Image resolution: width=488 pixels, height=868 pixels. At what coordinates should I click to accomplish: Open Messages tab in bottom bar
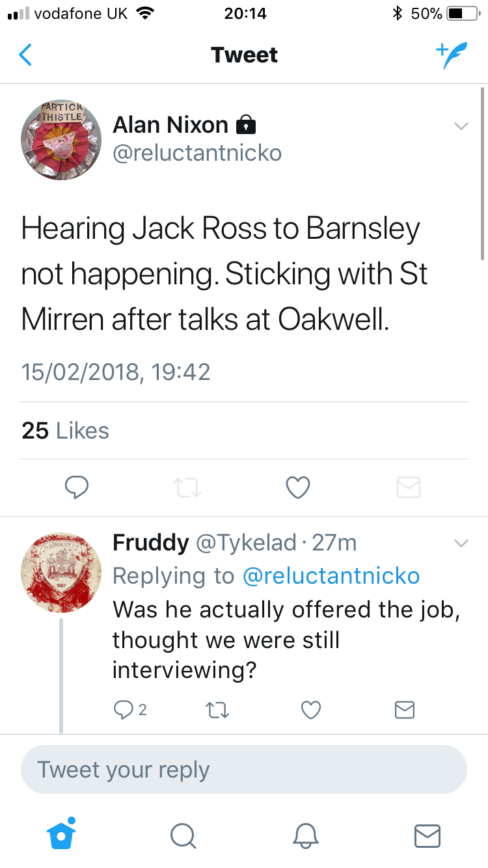tap(427, 835)
